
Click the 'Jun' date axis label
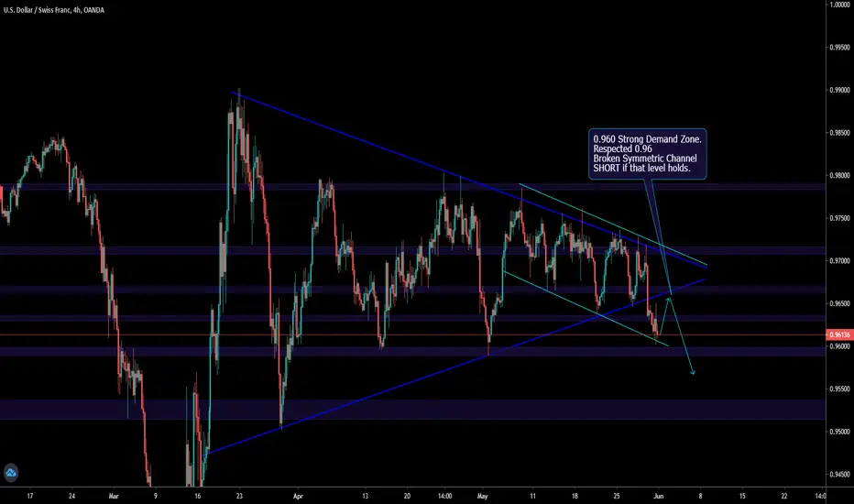click(x=658, y=496)
